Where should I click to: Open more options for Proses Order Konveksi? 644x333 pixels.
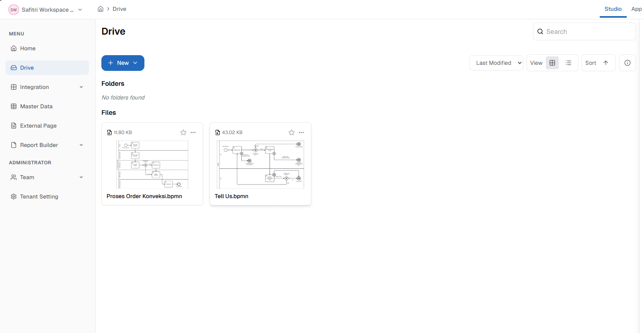(x=193, y=132)
